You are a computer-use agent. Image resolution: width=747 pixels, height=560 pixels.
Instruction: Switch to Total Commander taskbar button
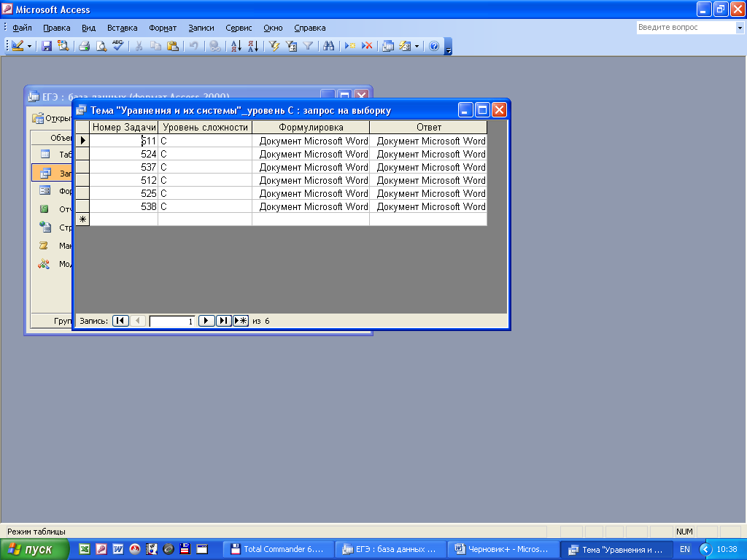pos(278,549)
